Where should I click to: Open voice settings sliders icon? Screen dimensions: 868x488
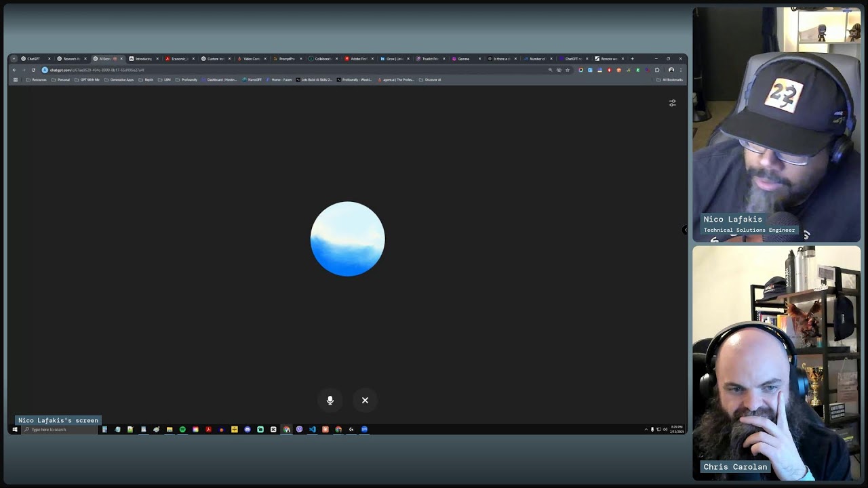(x=673, y=103)
